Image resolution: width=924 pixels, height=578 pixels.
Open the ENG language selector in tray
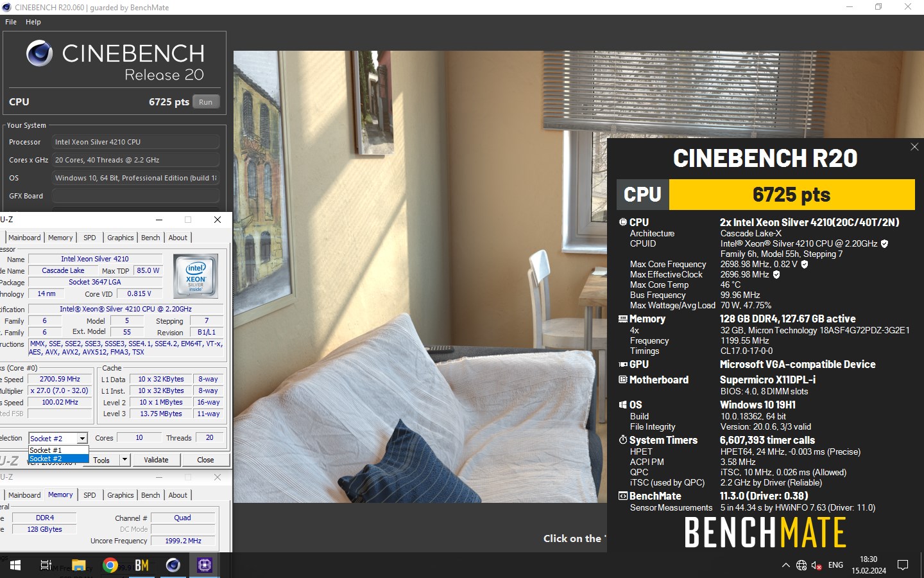pos(835,565)
